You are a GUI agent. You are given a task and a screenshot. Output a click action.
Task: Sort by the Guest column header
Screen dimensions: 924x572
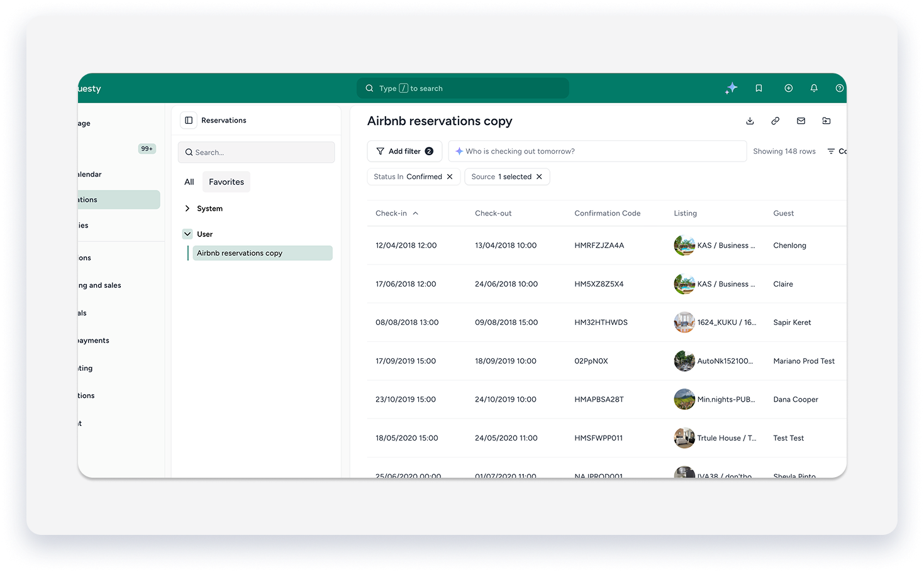tap(784, 213)
